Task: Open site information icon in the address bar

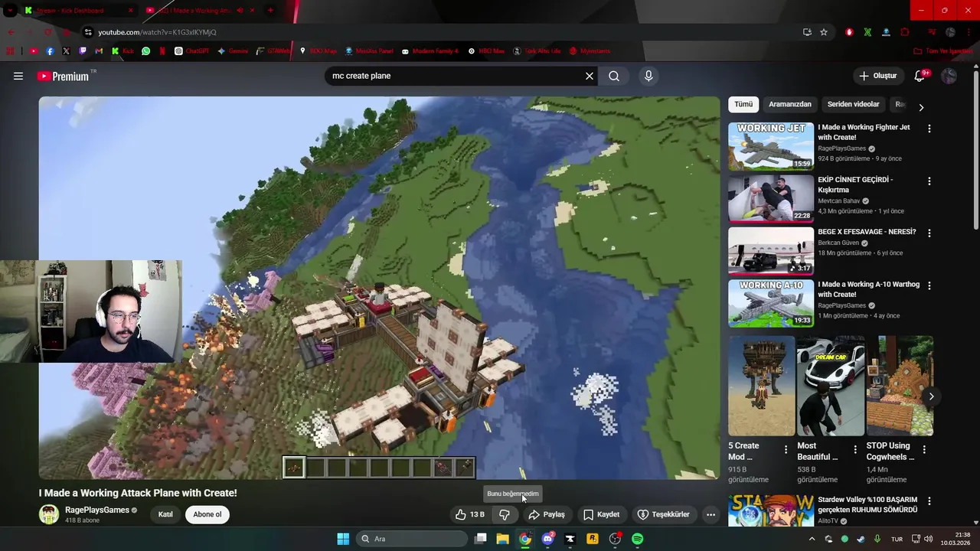Action: (x=88, y=32)
